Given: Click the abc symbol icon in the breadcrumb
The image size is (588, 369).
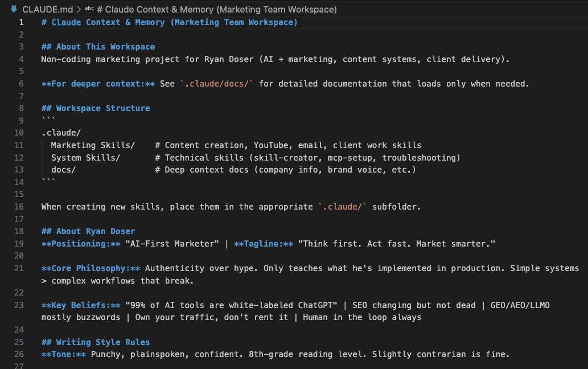Looking at the screenshot, I should pos(89,9).
